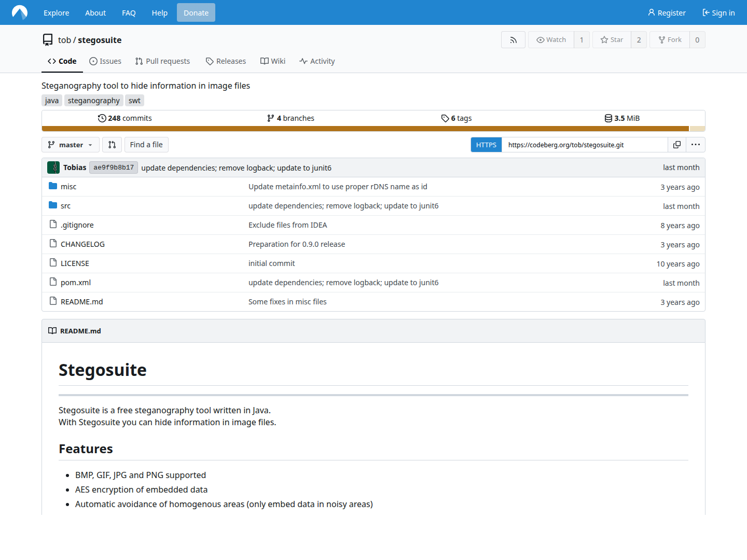Screen dimensions: 747x560
Task: Open commit hash ae9f9b8b17
Action: tap(114, 167)
